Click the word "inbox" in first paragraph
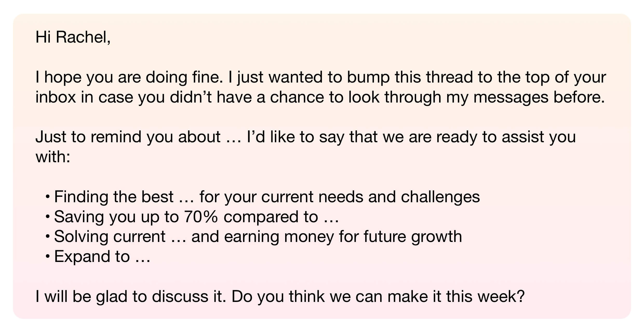 [56, 97]
